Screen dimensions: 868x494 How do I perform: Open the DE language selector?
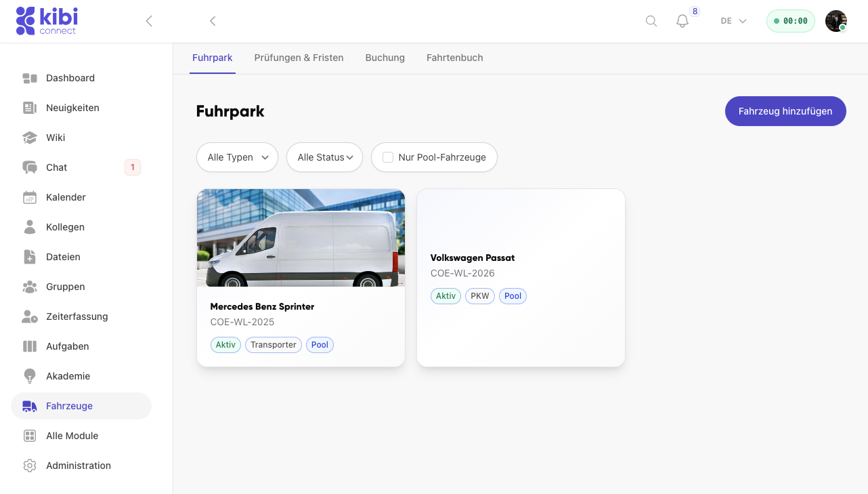click(732, 21)
